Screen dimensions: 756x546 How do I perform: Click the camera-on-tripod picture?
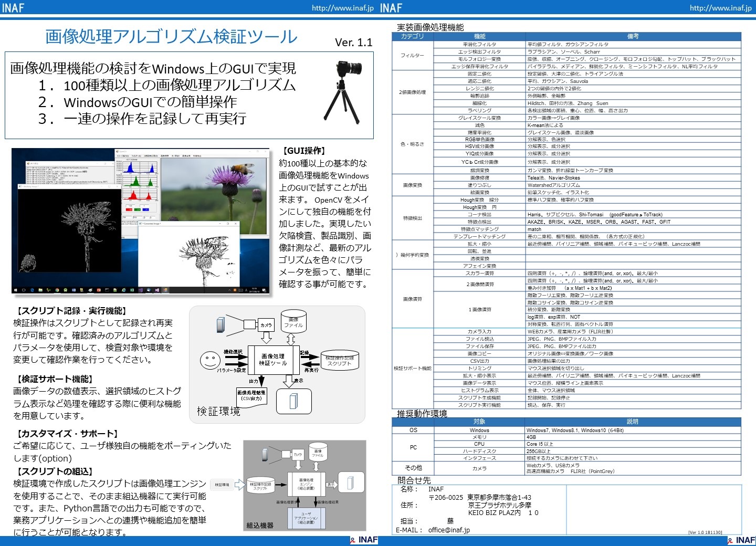point(343,92)
